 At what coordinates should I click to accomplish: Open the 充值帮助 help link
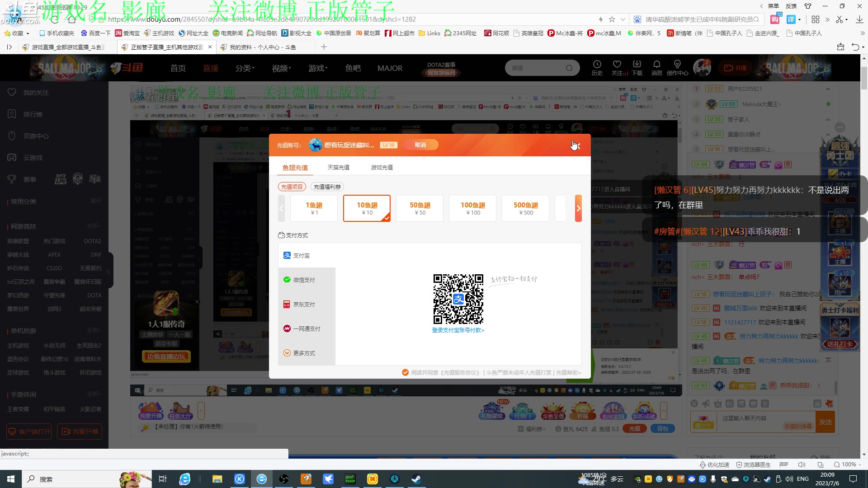pos(568,373)
